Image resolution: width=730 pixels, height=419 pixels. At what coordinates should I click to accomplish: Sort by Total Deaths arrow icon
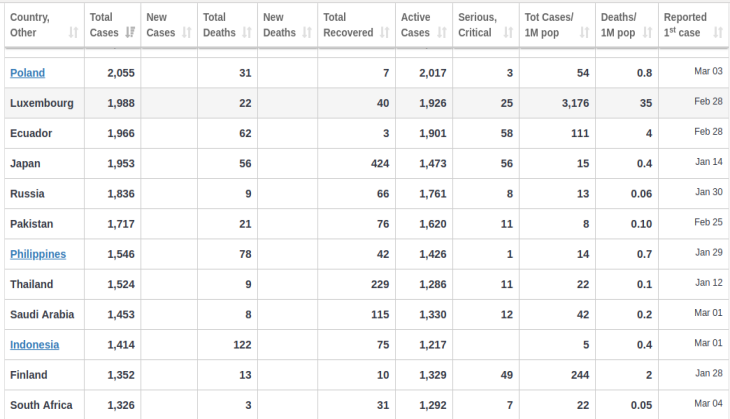(x=247, y=33)
